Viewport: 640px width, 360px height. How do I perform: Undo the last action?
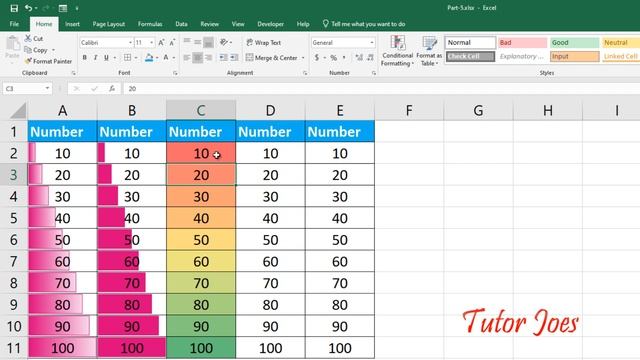(28, 8)
